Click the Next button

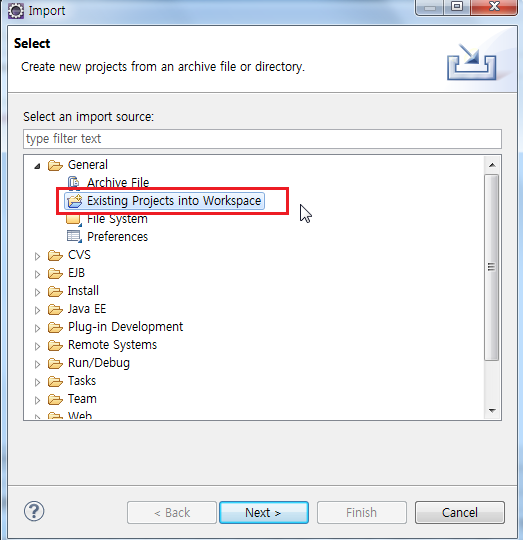[x=264, y=512]
